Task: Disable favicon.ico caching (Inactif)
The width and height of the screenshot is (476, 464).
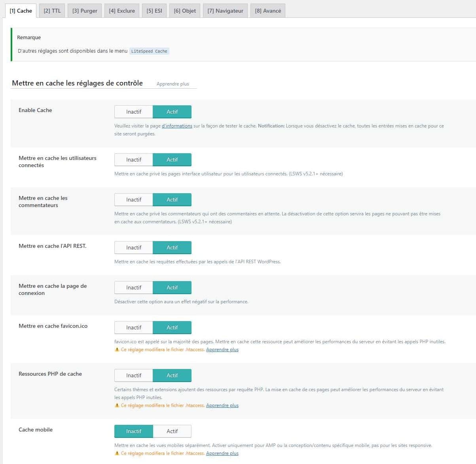Action: coord(134,327)
